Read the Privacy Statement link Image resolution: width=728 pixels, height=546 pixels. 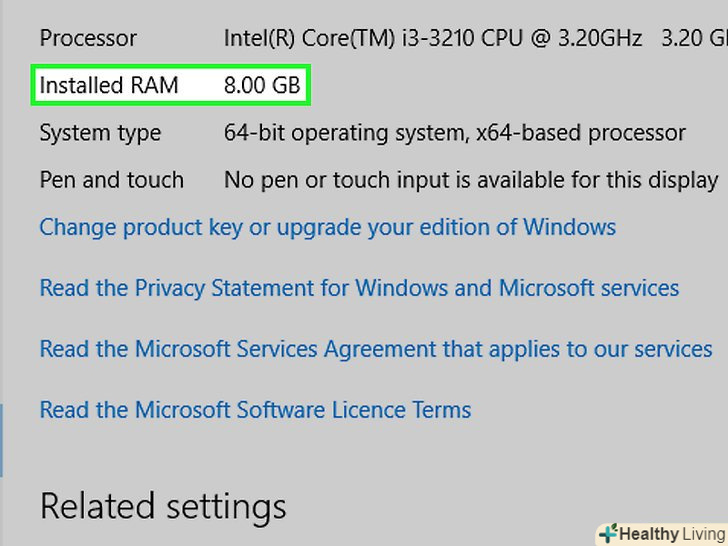[x=359, y=288]
